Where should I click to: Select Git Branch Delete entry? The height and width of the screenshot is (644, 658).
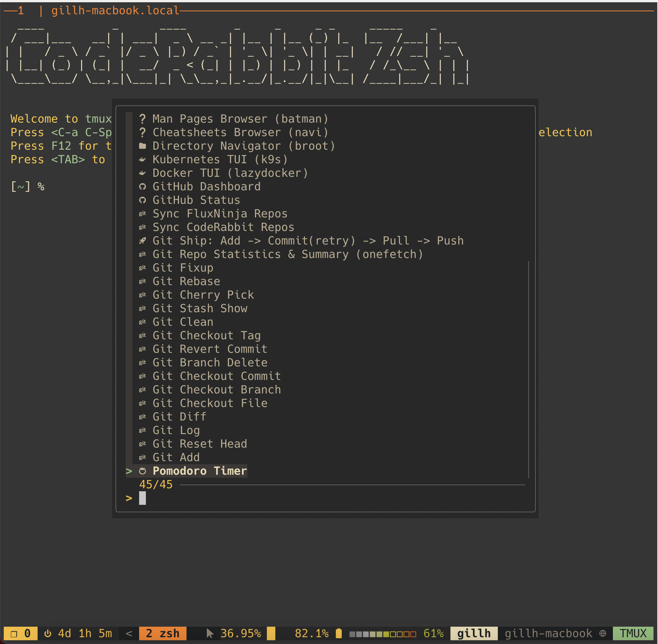point(210,363)
